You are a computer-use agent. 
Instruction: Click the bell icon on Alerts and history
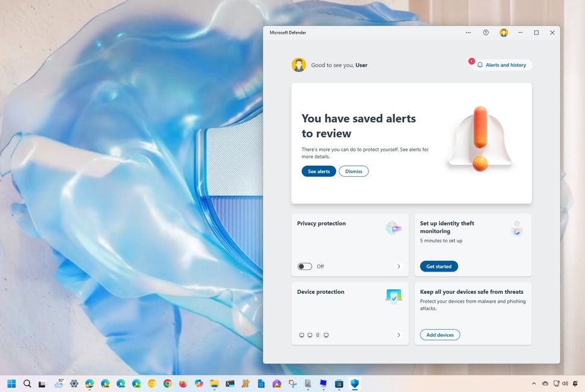(x=480, y=65)
